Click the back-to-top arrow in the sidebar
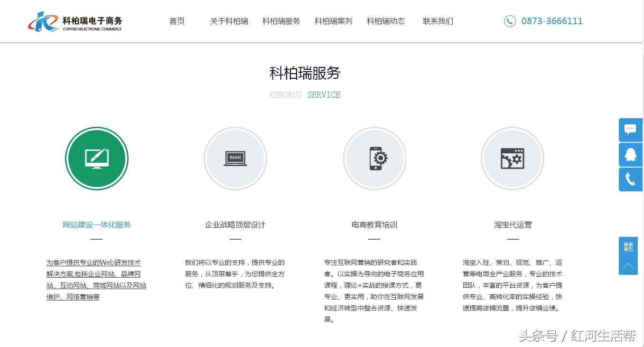The width and height of the screenshot is (644, 347). pyautogui.click(x=628, y=266)
